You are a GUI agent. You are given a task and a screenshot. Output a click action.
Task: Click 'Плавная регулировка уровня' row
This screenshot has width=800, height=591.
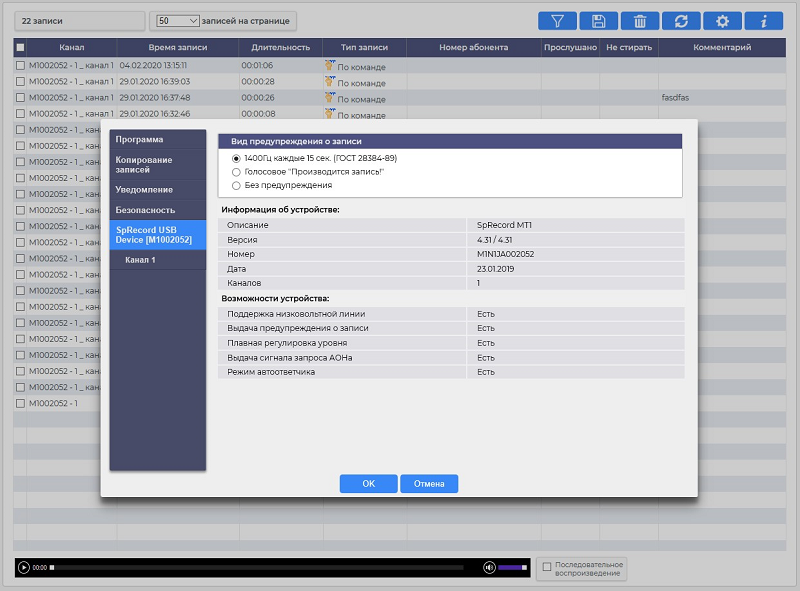tap(451, 343)
